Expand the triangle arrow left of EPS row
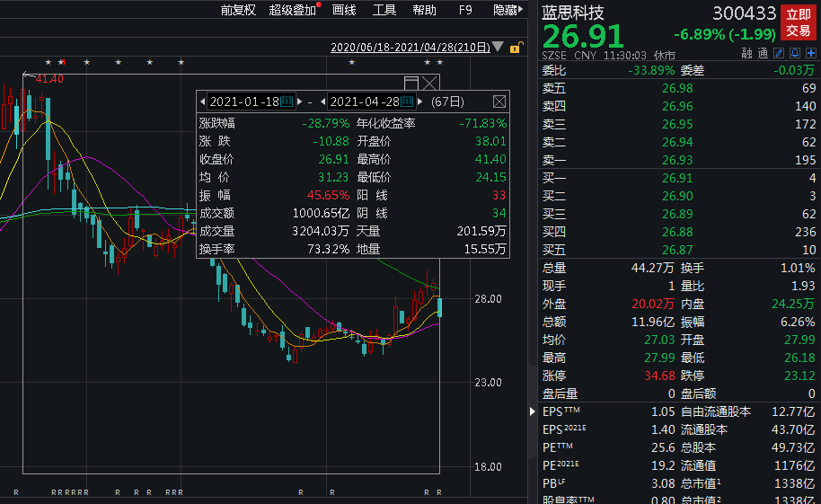 tap(532, 411)
